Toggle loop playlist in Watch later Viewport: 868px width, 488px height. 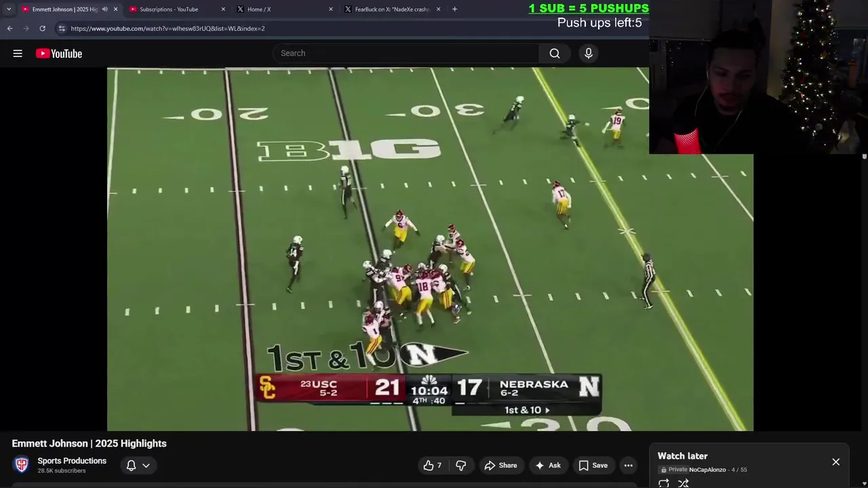click(664, 483)
